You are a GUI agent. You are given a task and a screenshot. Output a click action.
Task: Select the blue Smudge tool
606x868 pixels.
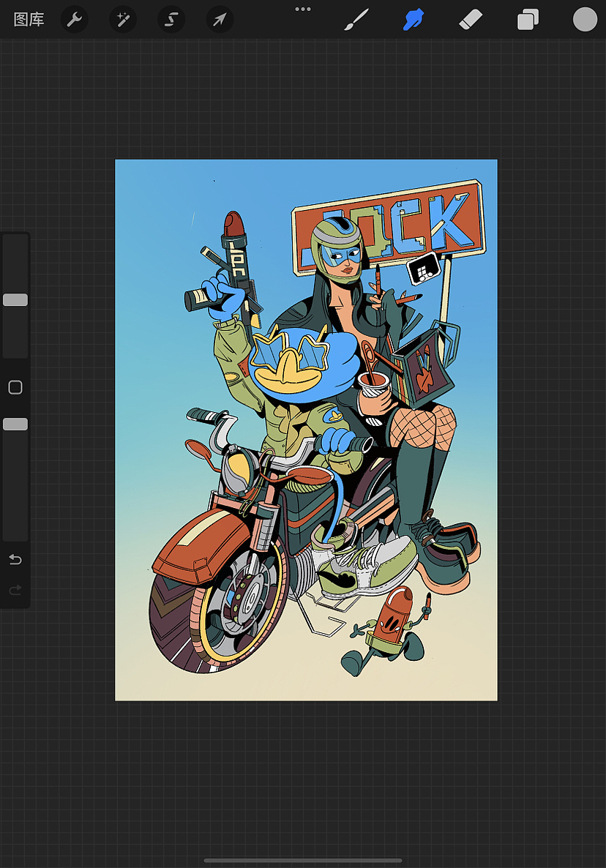[414, 20]
